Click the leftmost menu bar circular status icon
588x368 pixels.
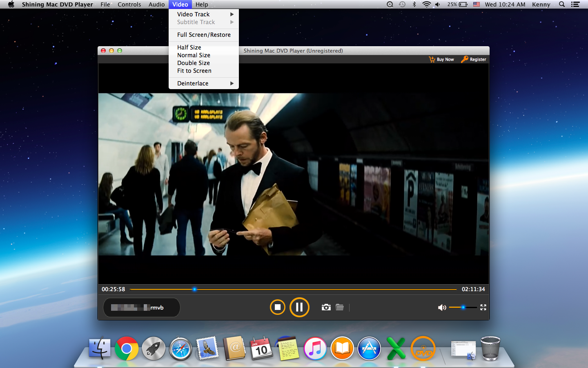pos(390,4)
